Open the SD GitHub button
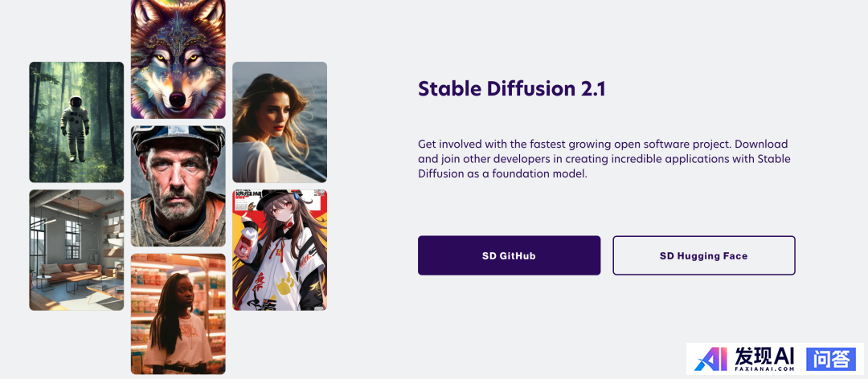 pyautogui.click(x=509, y=255)
